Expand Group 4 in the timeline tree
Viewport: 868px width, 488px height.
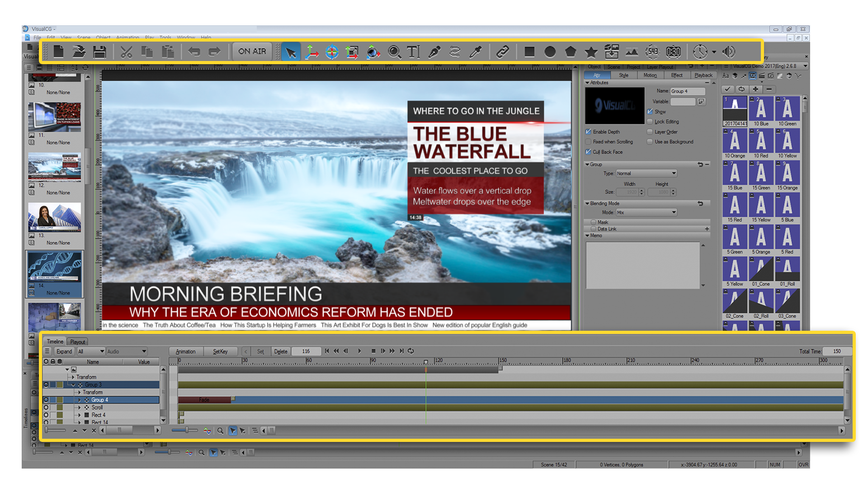click(x=80, y=400)
